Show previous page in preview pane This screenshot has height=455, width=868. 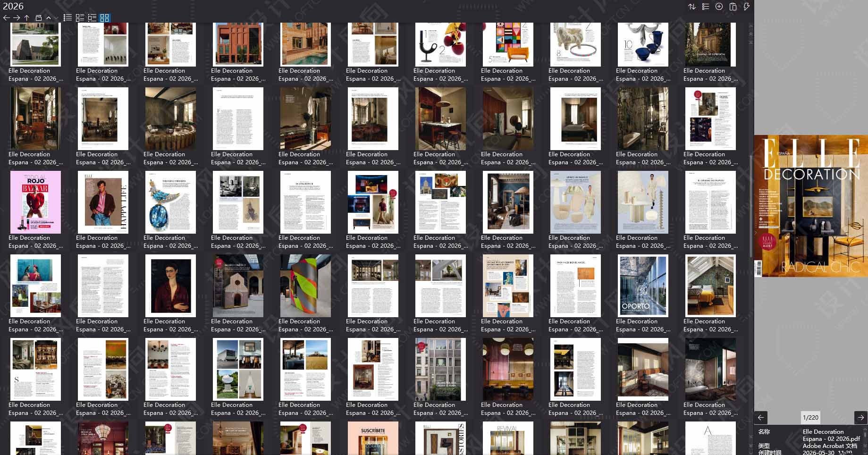click(x=761, y=417)
